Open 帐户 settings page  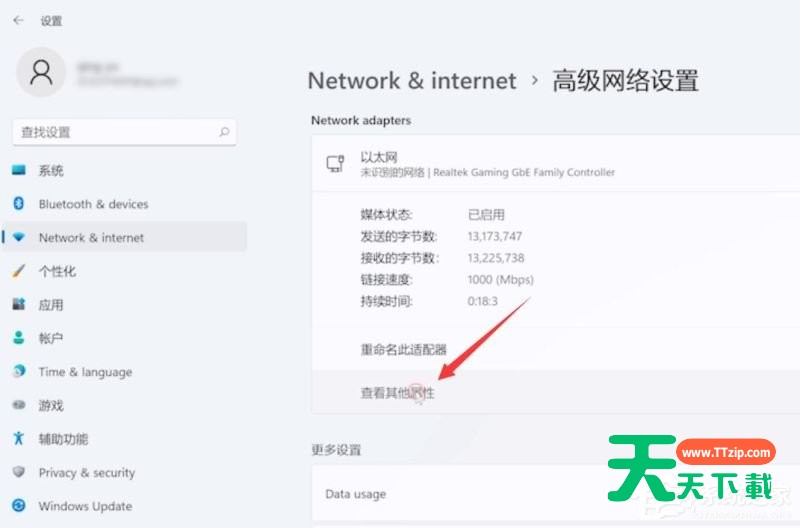pos(124,338)
